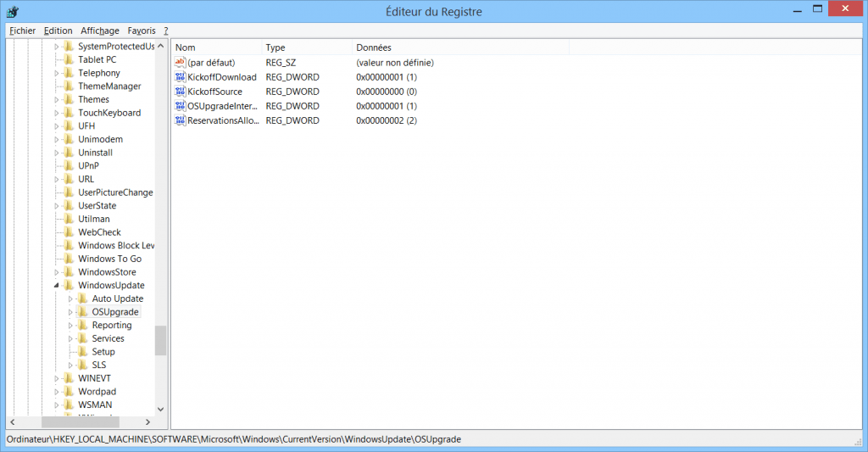Click the Uninstall folder icon
868x452 pixels.
[69, 153]
